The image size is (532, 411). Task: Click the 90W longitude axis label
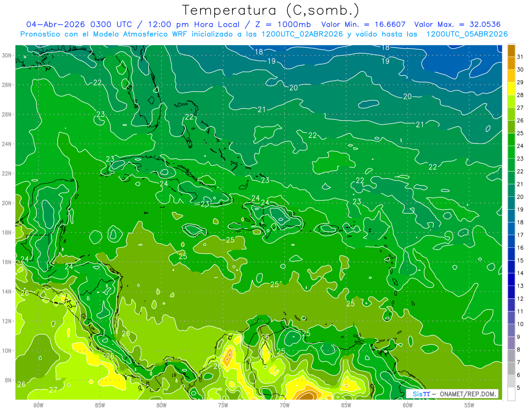38,405
